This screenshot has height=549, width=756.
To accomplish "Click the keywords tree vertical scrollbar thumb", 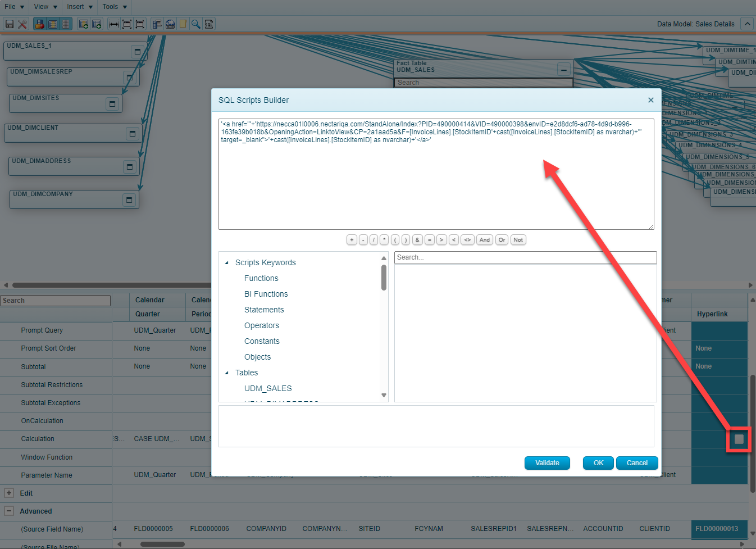I will (384, 277).
